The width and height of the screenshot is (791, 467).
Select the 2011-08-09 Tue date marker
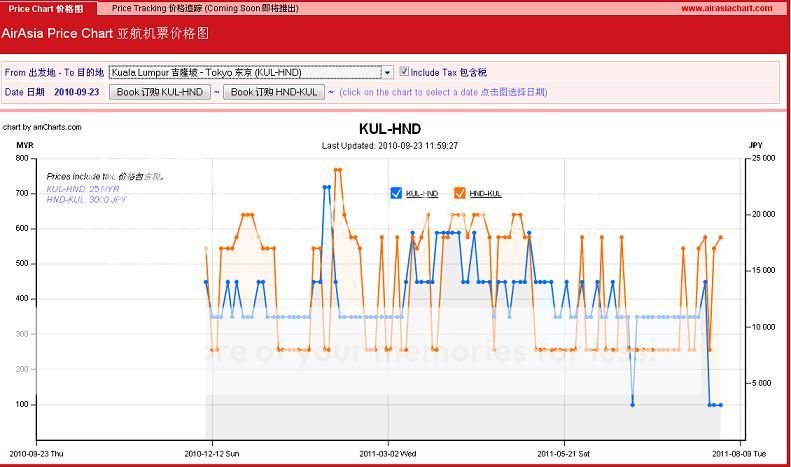[x=740, y=452]
